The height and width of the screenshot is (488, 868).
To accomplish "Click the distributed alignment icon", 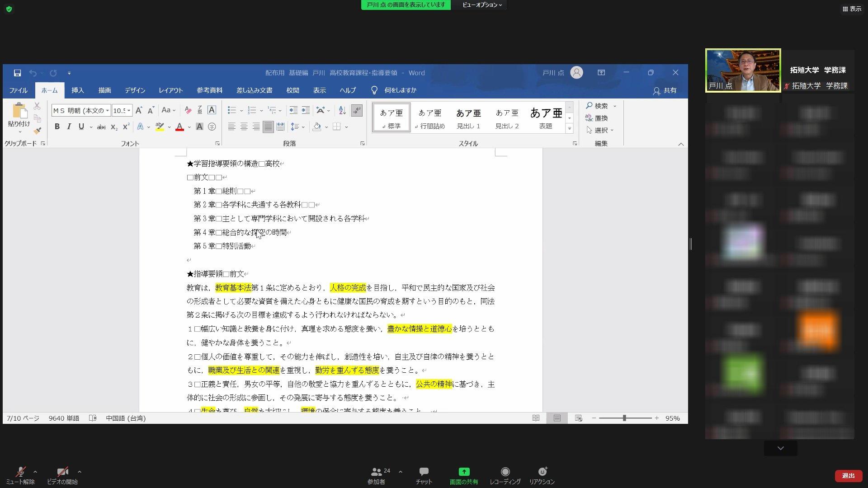I will [280, 127].
